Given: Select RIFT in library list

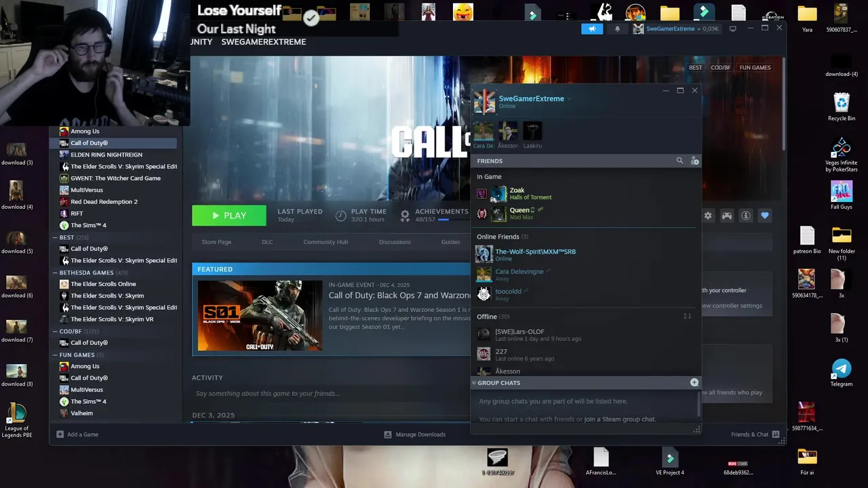Looking at the screenshot, I should pos(77,213).
